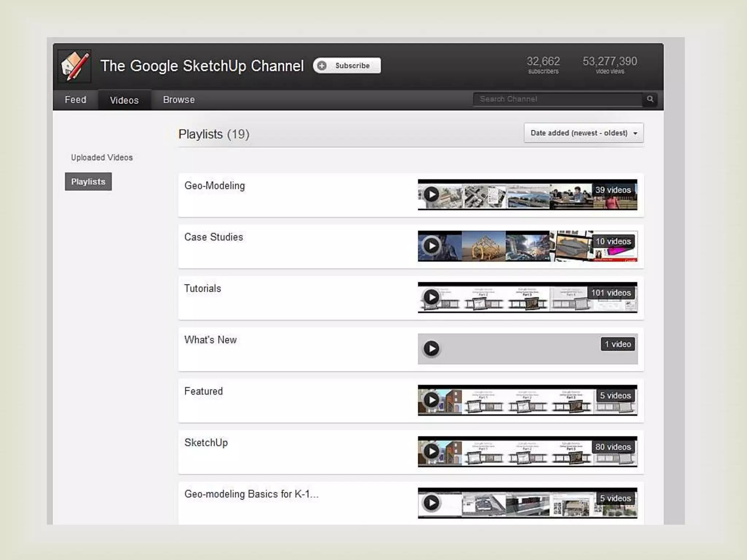Subscribe to the SketchUp channel
The image size is (747, 560).
[x=347, y=66]
